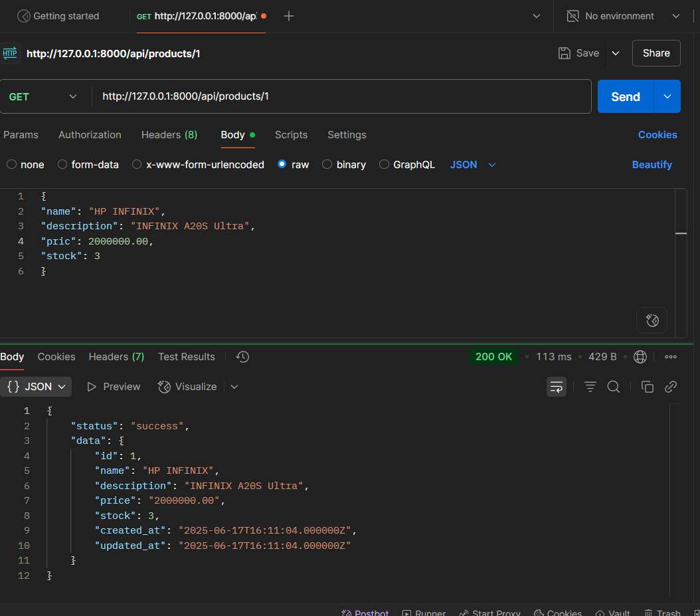Click the Beautify link
The width and height of the screenshot is (700, 616).
[x=652, y=165]
